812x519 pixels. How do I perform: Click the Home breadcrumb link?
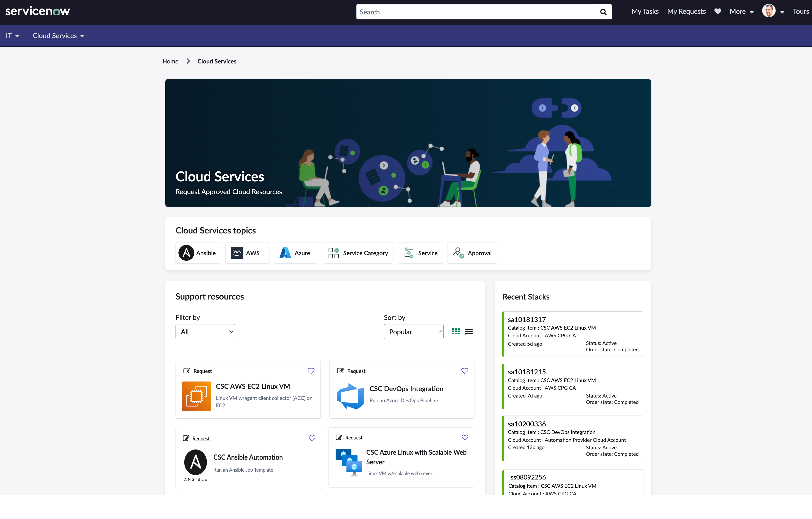[x=170, y=61]
